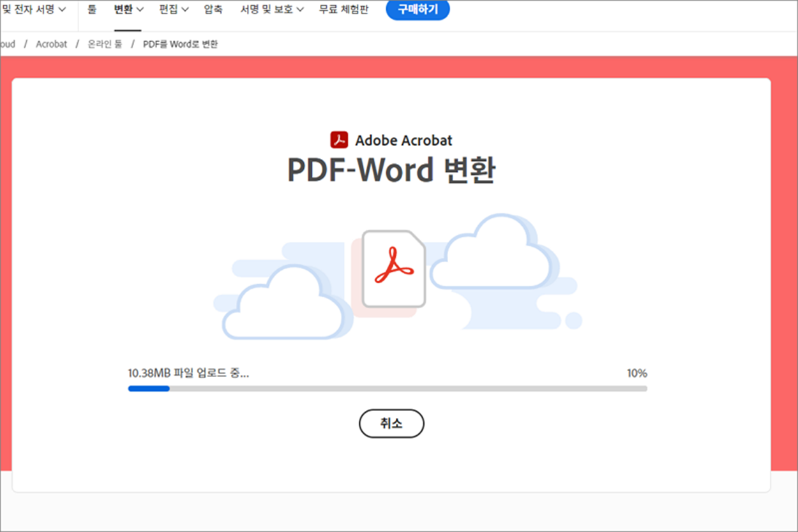This screenshot has width=798, height=532.
Task: Click the 10% progress value
Action: coord(636,373)
